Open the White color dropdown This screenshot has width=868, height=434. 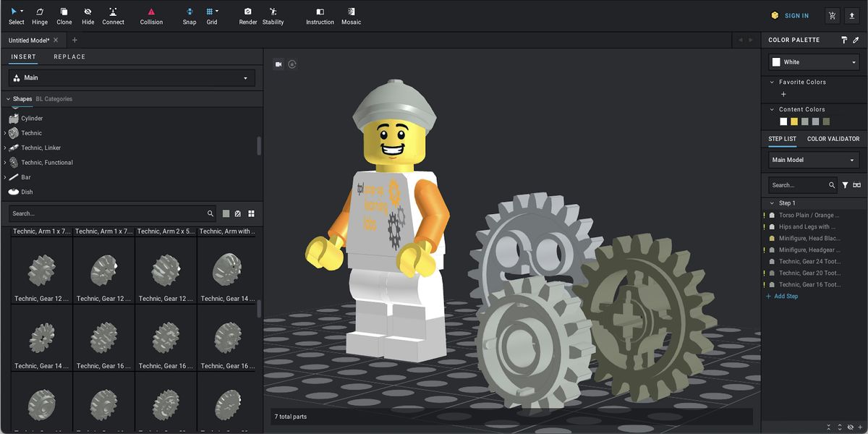pos(812,61)
